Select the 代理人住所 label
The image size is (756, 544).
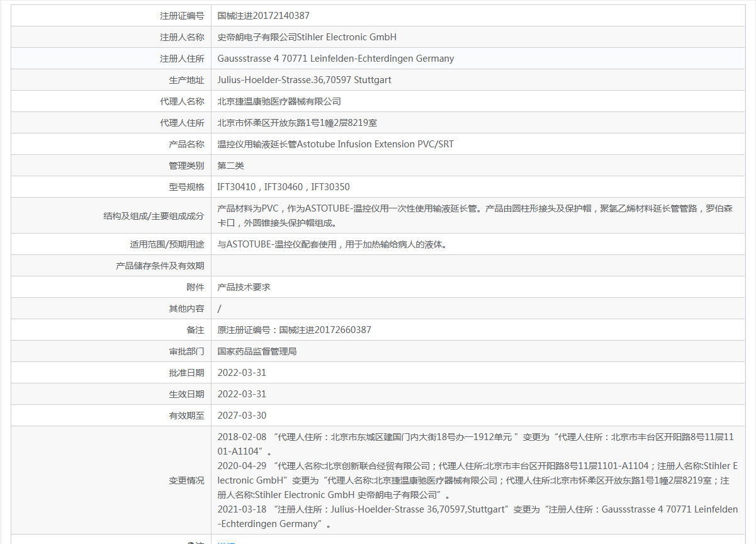click(x=182, y=123)
